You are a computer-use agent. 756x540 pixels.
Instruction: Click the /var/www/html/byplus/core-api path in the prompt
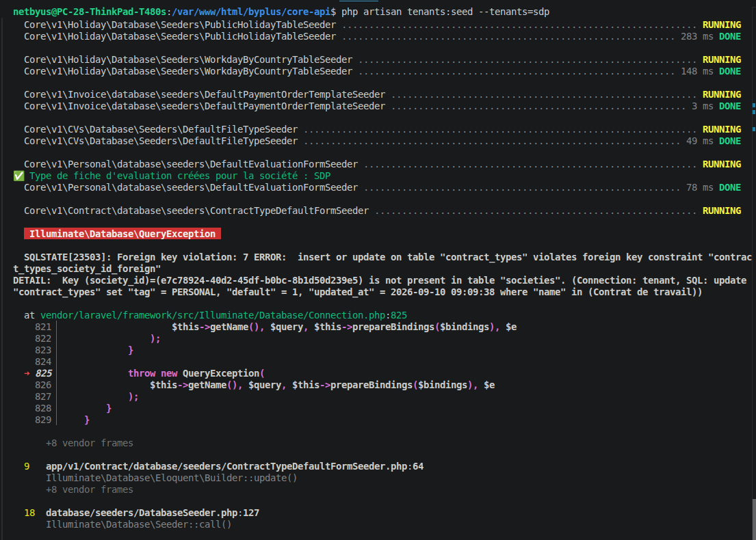[x=251, y=12]
